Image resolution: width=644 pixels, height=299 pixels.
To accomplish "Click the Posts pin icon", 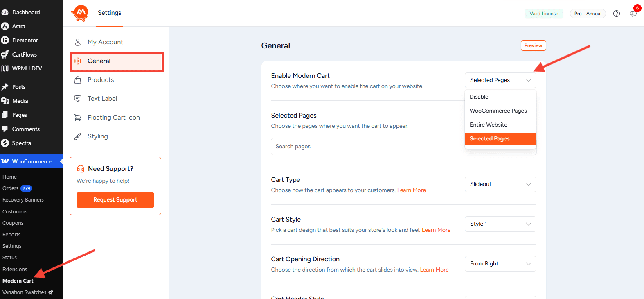I will click(x=5, y=87).
